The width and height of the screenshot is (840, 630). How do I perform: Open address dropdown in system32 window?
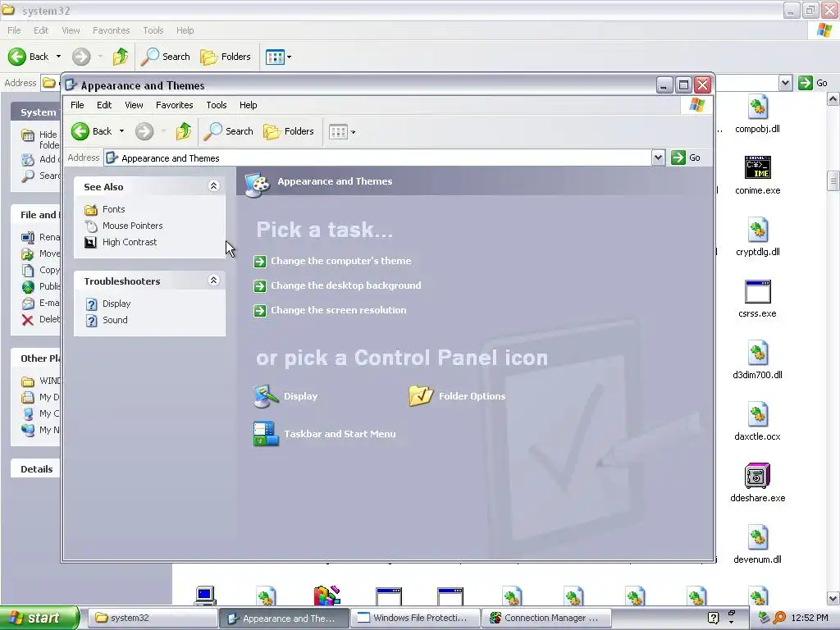[785, 83]
